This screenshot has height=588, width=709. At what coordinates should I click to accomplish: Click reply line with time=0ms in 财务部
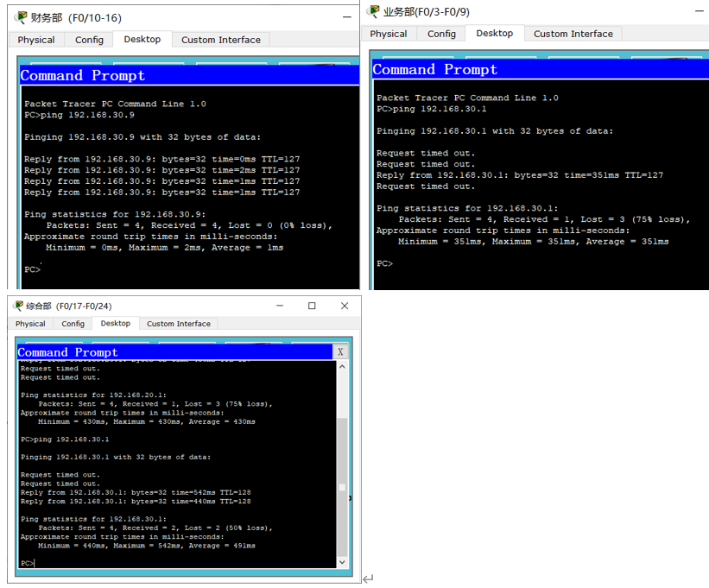[161, 159]
